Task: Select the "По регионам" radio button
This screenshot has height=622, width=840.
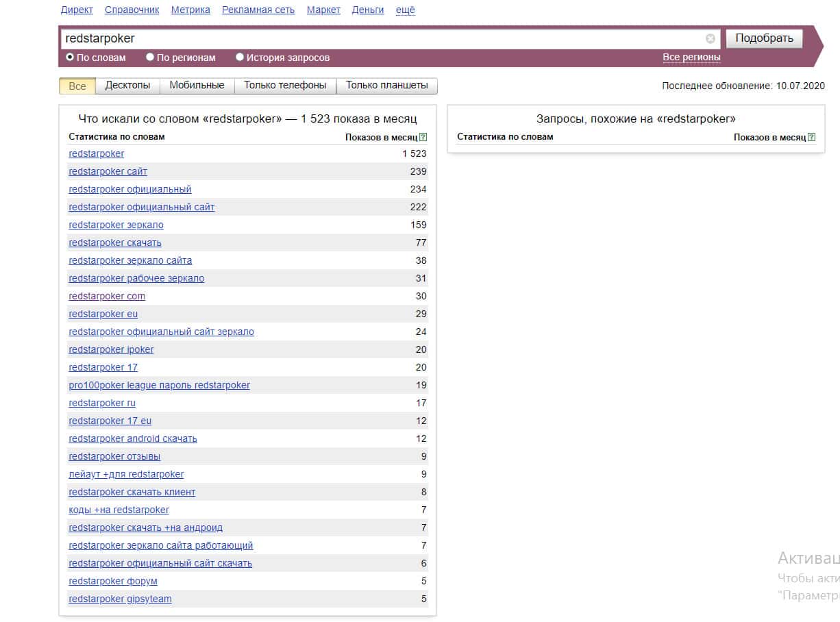Action: tap(150, 58)
